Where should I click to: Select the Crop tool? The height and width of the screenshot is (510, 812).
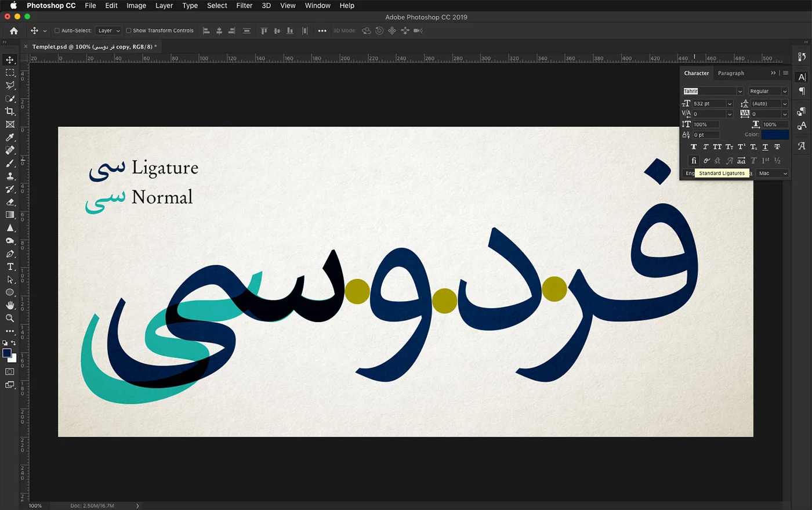click(x=10, y=111)
